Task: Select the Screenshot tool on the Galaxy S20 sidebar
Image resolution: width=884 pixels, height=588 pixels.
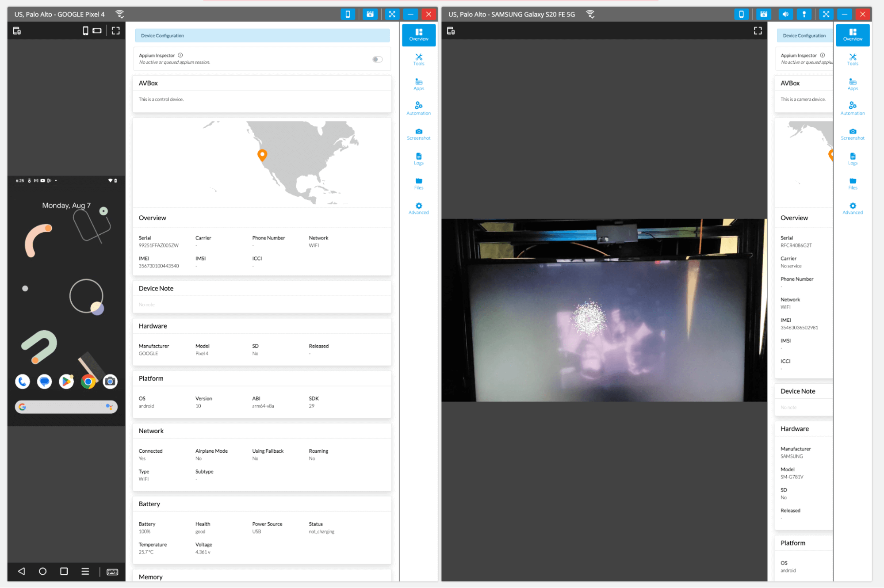Action: coord(852,134)
